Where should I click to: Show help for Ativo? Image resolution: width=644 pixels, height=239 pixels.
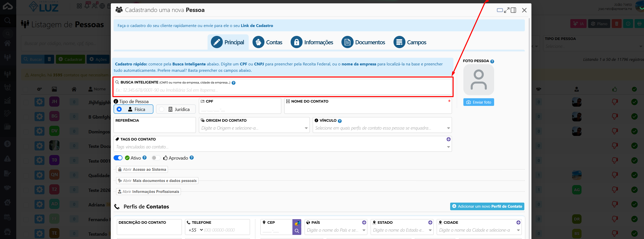click(x=145, y=158)
